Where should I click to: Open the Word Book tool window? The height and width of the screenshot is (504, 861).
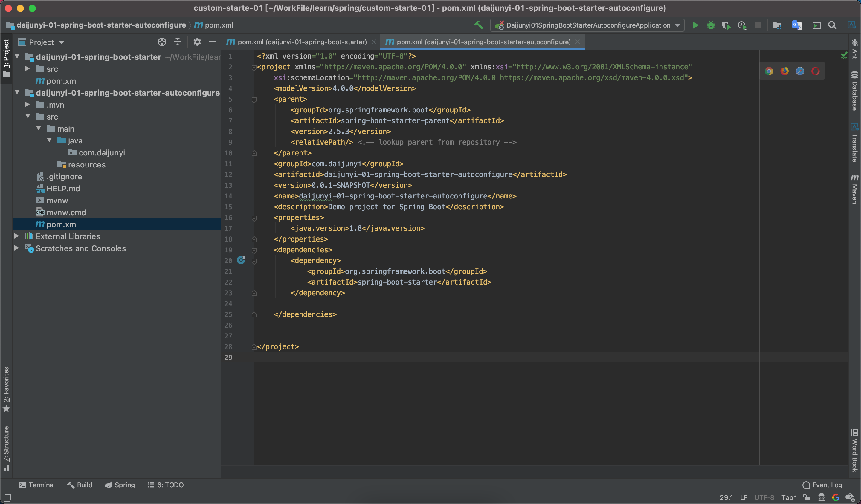pyautogui.click(x=854, y=450)
